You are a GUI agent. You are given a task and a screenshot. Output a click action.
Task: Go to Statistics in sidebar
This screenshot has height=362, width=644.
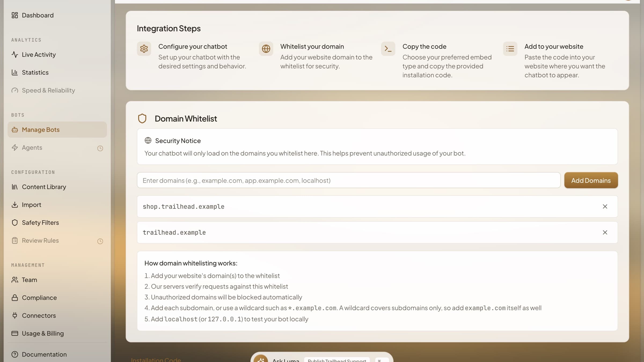57,72
